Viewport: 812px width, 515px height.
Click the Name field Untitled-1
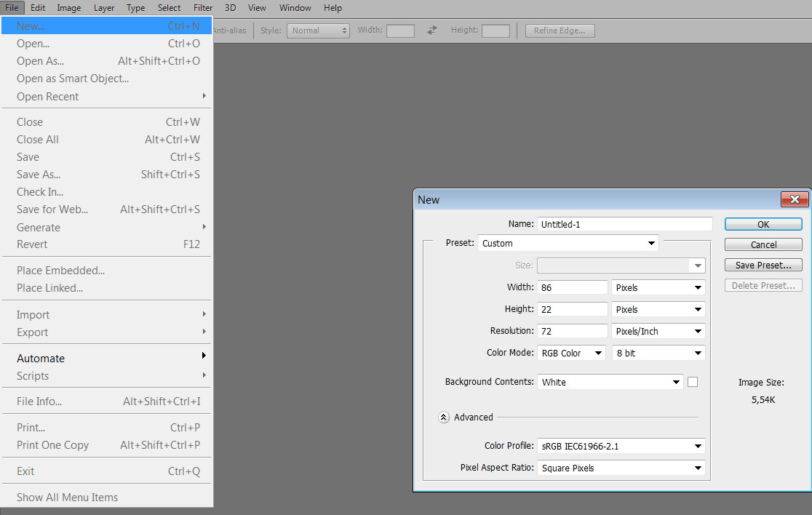click(624, 224)
